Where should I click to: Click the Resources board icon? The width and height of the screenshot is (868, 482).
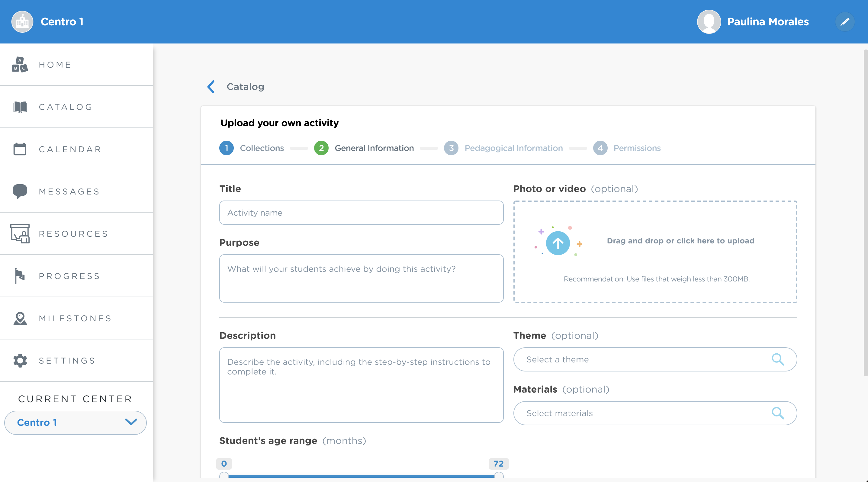point(20,233)
